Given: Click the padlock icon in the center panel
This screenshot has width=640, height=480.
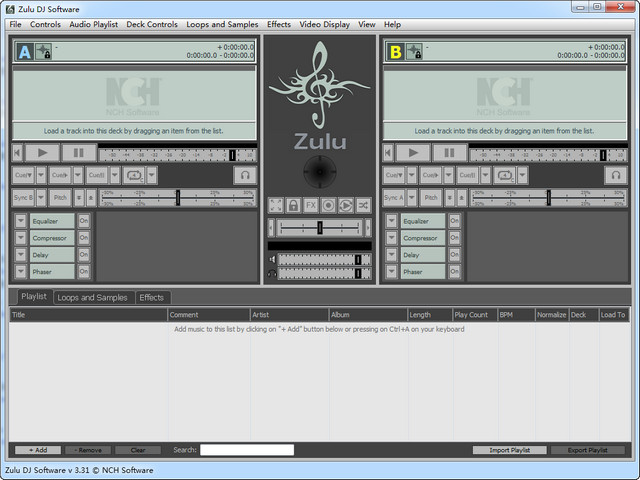Looking at the screenshot, I should pos(293,205).
